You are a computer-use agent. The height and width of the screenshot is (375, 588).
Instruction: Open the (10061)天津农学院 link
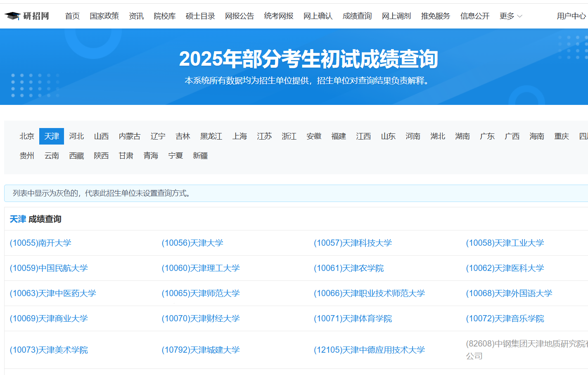click(x=349, y=268)
